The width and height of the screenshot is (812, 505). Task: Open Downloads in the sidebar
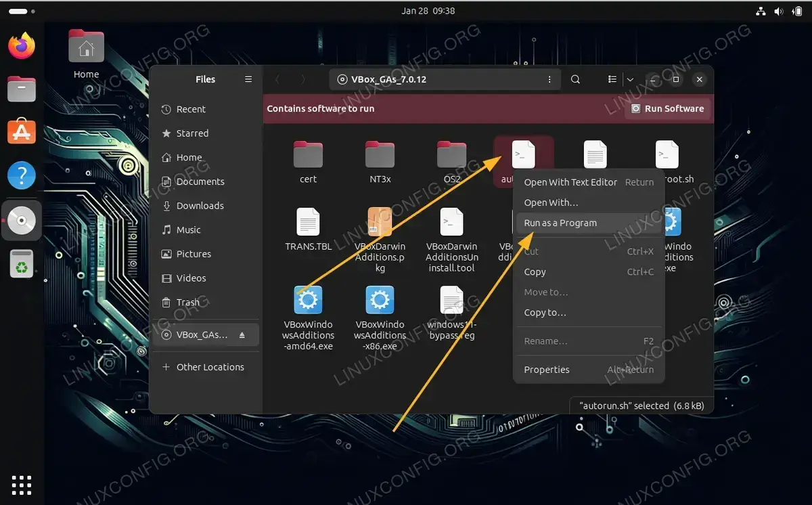[x=206, y=206]
